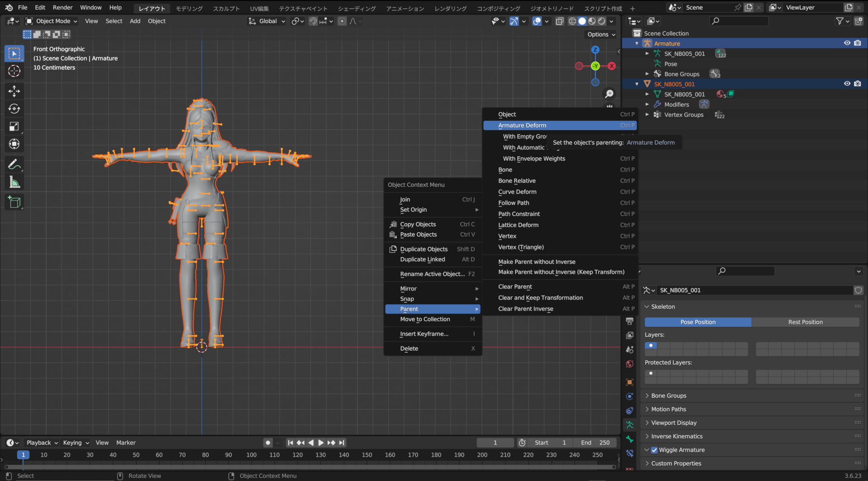Open Global transform orientation dropdown
Image resolution: width=868 pixels, height=481 pixels.
pos(267,21)
